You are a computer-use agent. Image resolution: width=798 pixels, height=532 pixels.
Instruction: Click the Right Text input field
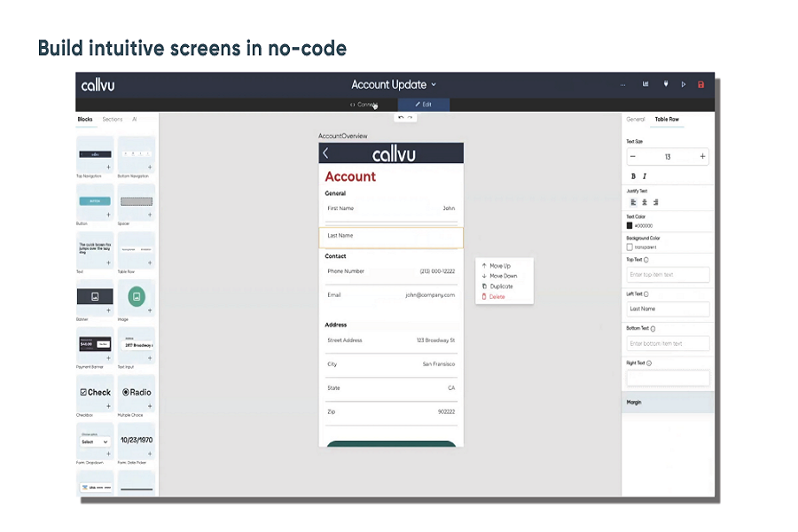point(668,379)
